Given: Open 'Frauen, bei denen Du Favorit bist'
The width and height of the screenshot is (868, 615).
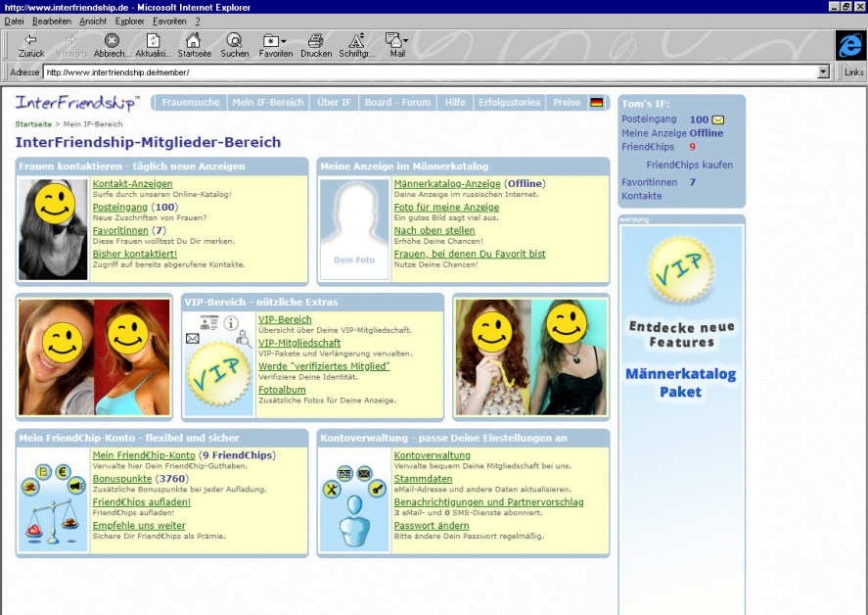Looking at the screenshot, I should click(470, 254).
